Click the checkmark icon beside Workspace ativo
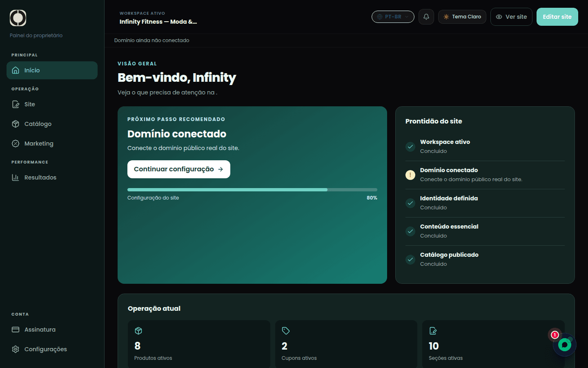The height and width of the screenshot is (368, 588). (410, 147)
